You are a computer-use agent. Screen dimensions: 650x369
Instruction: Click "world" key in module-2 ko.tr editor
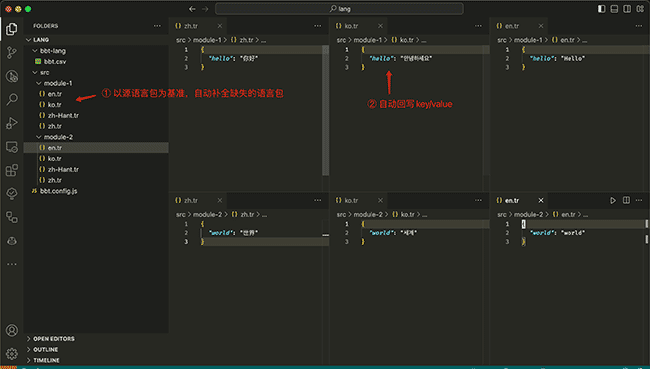click(381, 233)
